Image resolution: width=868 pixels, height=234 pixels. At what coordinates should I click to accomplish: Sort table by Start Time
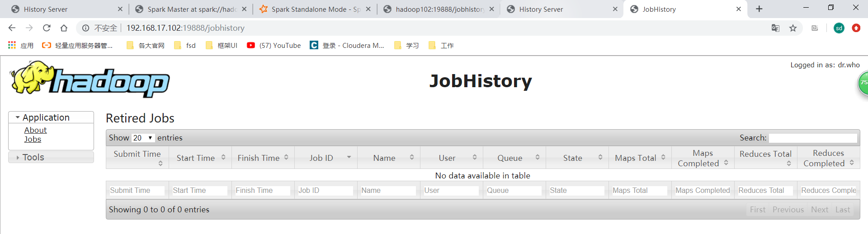tap(200, 158)
